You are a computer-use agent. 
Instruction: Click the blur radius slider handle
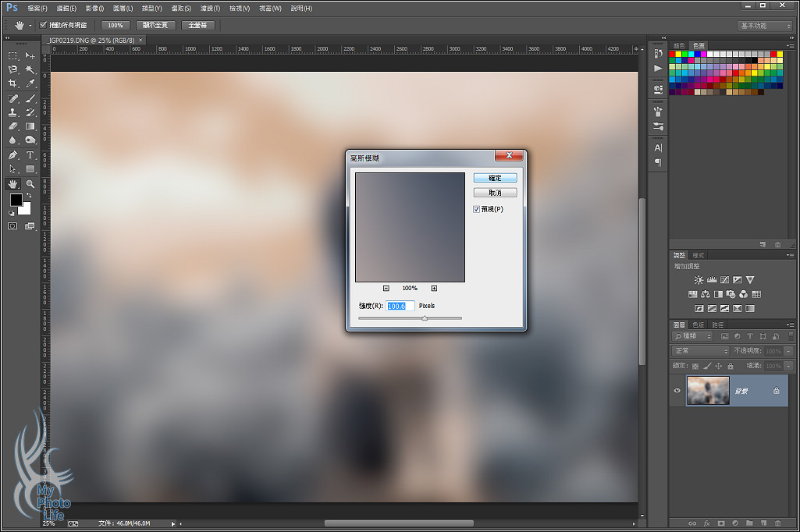pyautogui.click(x=425, y=318)
